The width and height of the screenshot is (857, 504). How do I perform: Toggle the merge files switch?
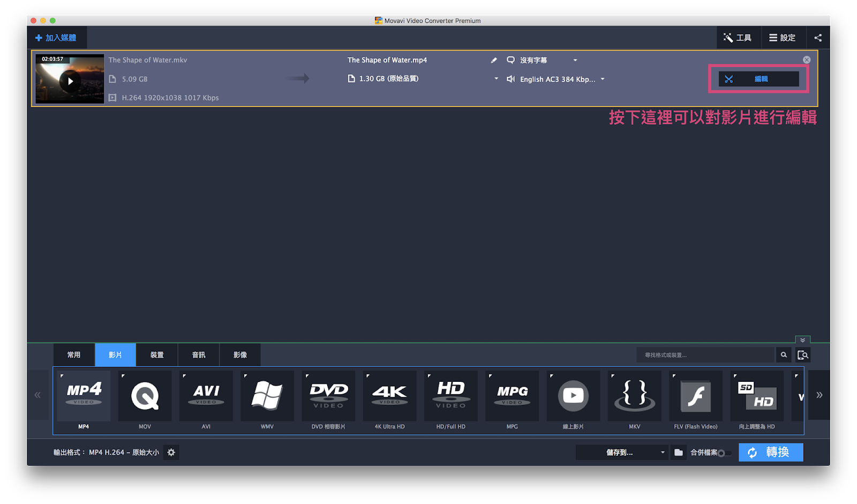(x=724, y=453)
